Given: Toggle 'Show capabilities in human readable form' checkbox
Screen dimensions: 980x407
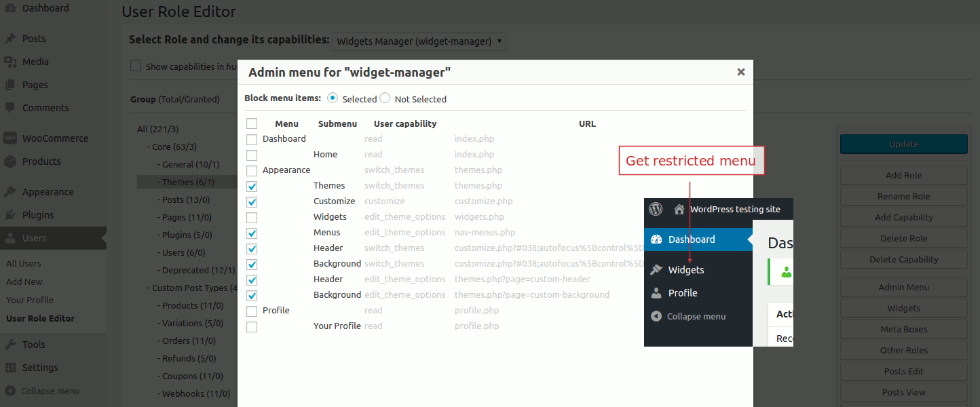Looking at the screenshot, I should coord(136,65).
